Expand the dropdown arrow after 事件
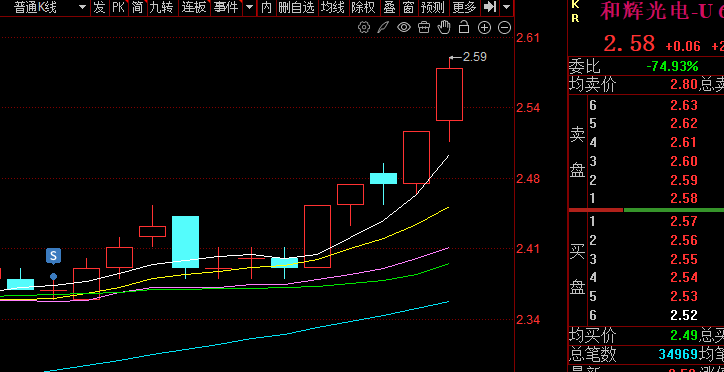The width and height of the screenshot is (724, 372). tap(249, 7)
